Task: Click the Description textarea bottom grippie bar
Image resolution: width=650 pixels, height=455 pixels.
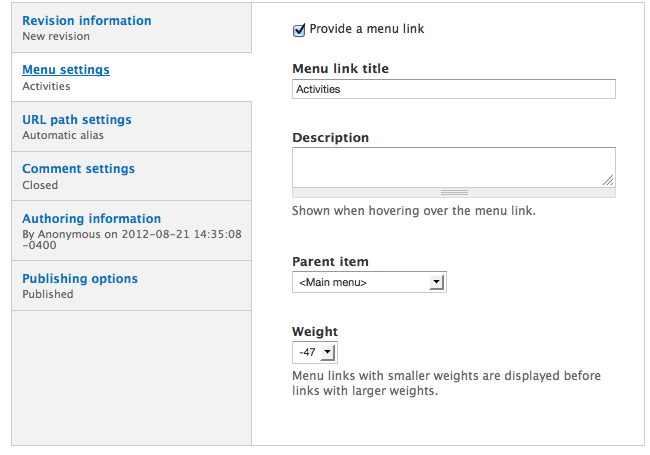Action: (x=454, y=193)
